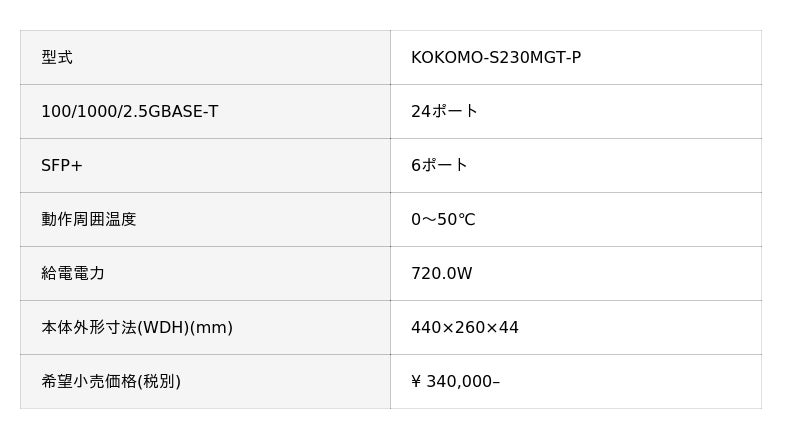Select the KOKOMO-S230MGT-P model name
The height and width of the screenshot is (439, 800).
point(495,58)
